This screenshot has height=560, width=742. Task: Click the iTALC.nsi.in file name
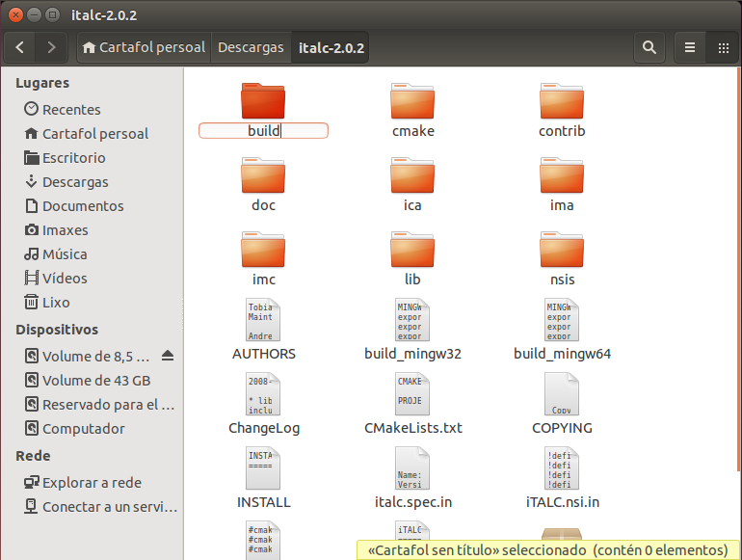563,502
